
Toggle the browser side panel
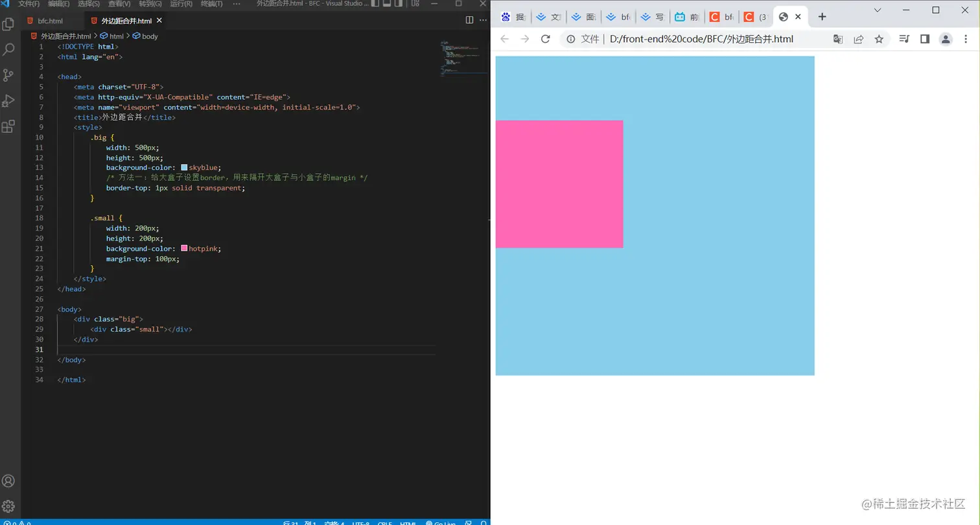click(x=925, y=39)
